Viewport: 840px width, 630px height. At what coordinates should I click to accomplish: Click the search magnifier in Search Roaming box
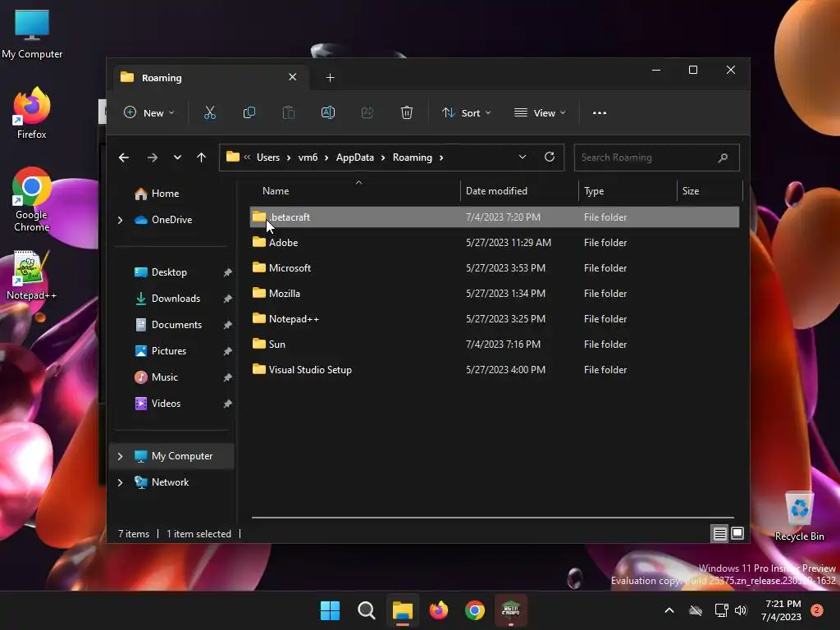(723, 157)
